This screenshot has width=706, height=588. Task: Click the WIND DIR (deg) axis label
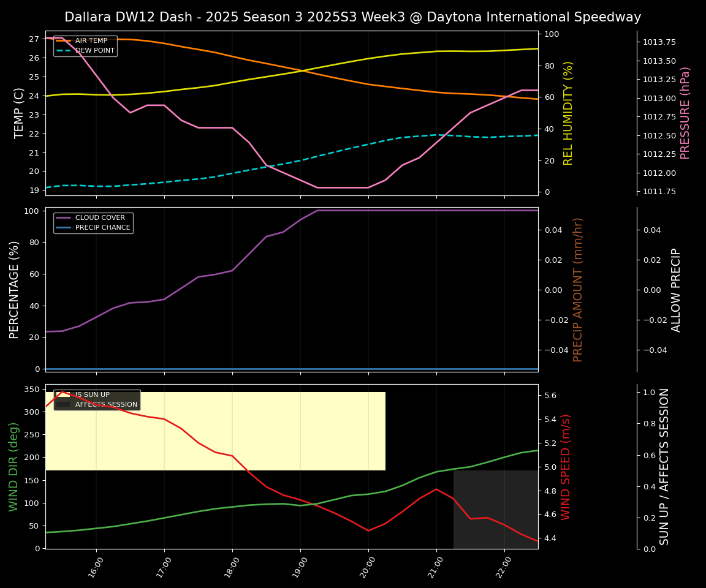coord(13,467)
